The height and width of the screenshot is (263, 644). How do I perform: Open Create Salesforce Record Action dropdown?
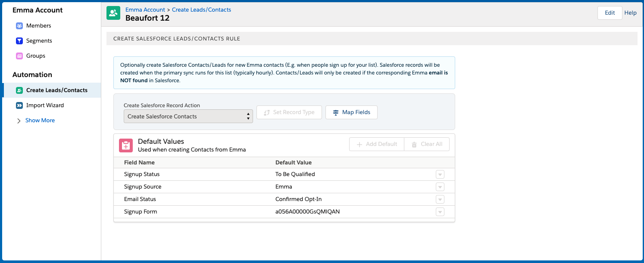[x=188, y=117]
